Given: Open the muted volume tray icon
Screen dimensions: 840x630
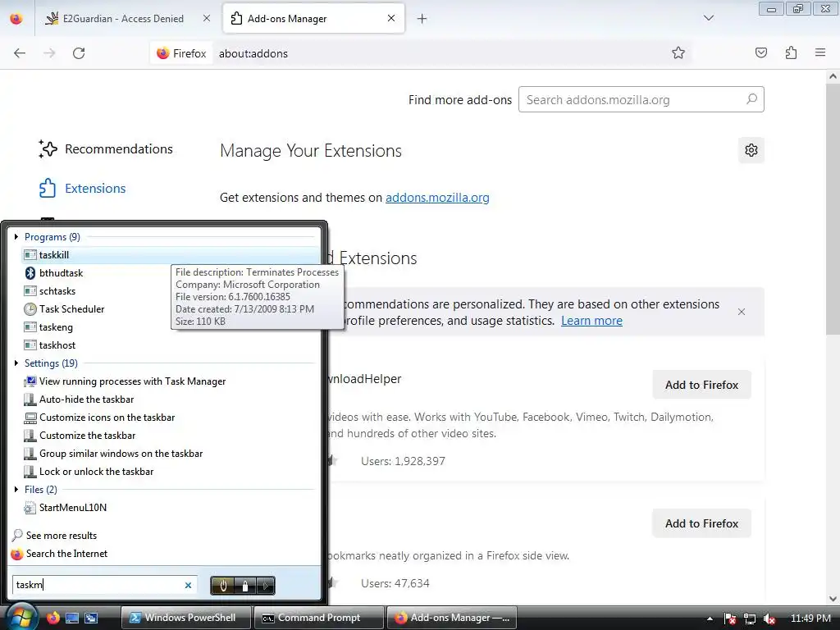Looking at the screenshot, I should click(769, 619).
